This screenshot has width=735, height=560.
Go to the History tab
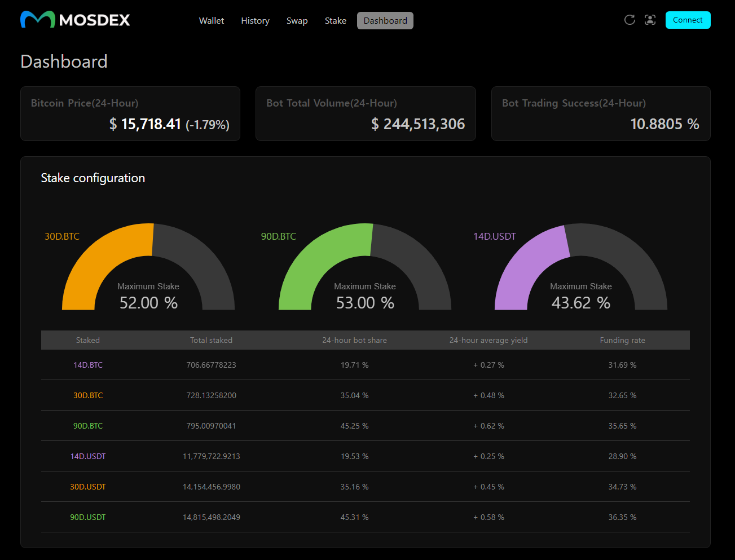(255, 21)
